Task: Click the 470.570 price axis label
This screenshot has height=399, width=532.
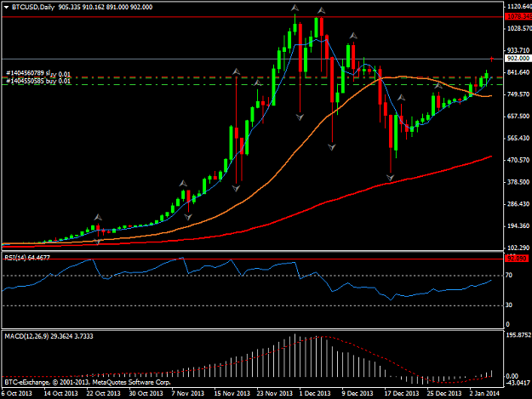Action: coord(518,160)
